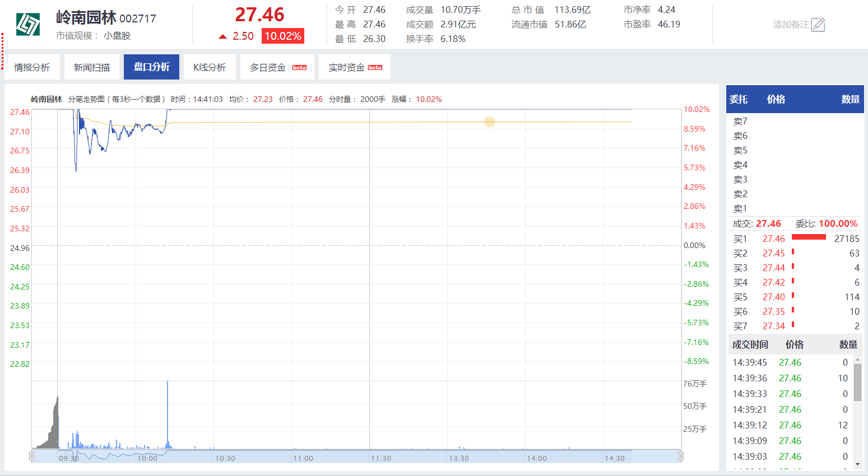Click the red 10.02% change badge

pos(283,36)
